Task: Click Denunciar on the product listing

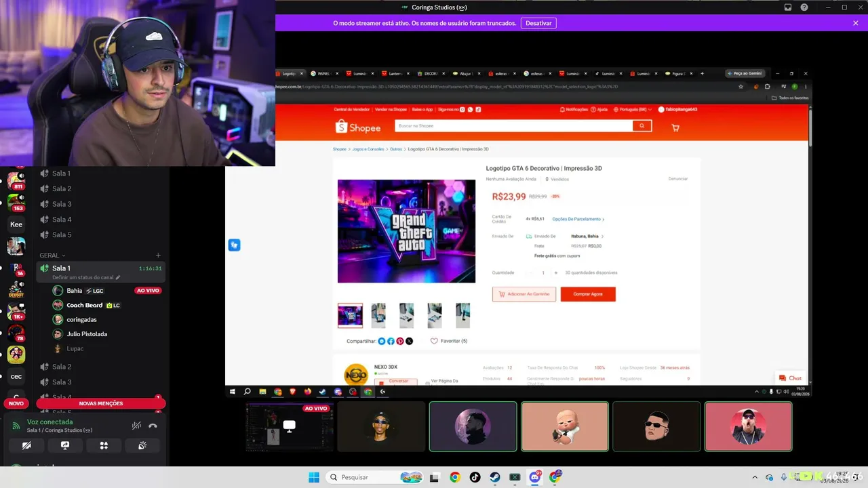Action: [x=678, y=179]
